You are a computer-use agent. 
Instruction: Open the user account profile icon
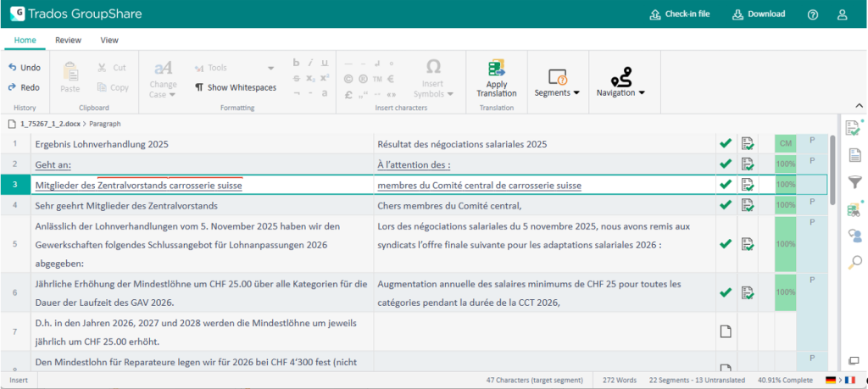pyautogui.click(x=842, y=14)
